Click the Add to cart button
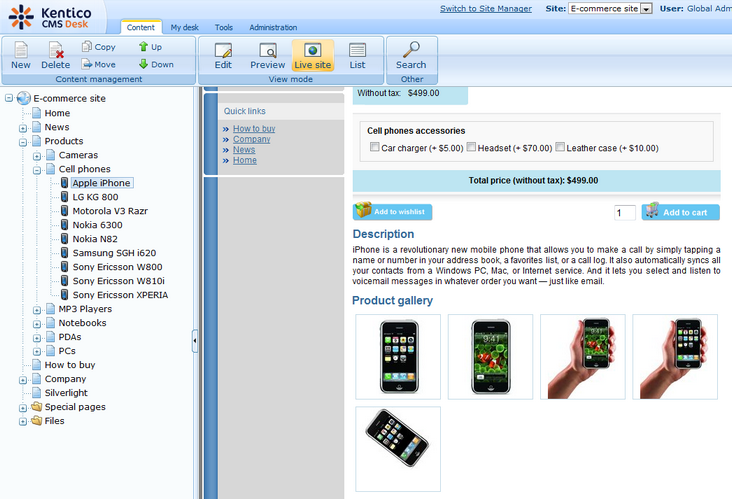This screenshot has height=499, width=732. [x=681, y=212]
